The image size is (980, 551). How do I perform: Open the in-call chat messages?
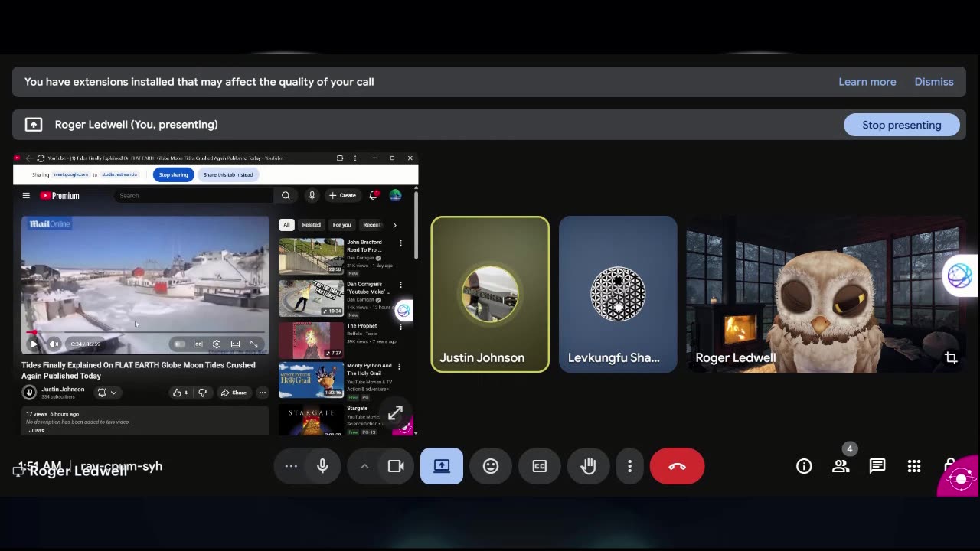click(x=877, y=466)
